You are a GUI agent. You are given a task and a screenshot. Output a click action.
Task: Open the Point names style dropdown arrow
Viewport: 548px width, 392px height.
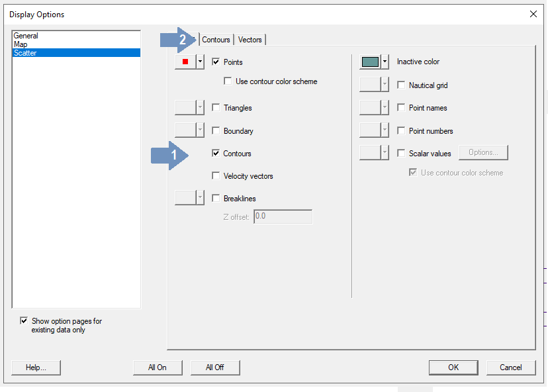(385, 107)
